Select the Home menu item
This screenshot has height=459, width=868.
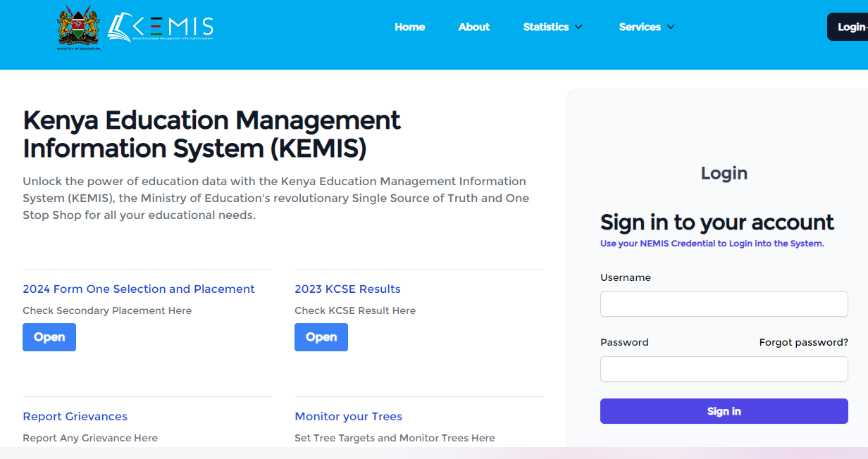pyautogui.click(x=409, y=27)
